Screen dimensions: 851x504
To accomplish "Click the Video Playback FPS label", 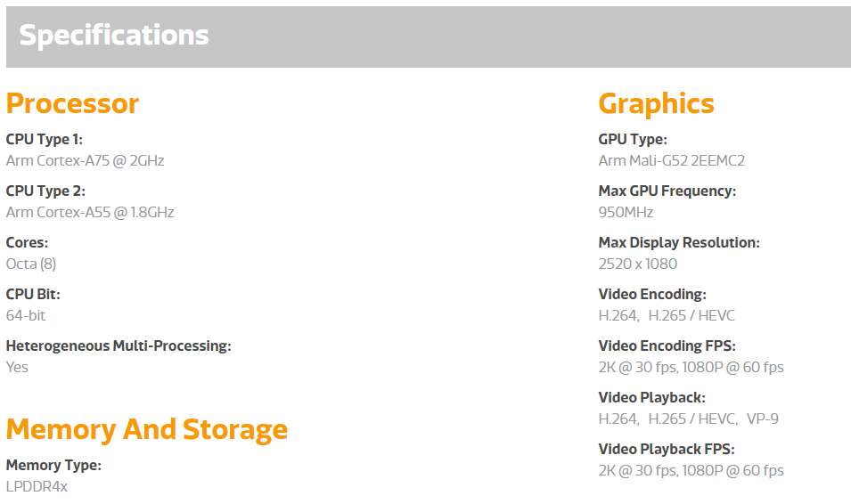I will point(666,449).
